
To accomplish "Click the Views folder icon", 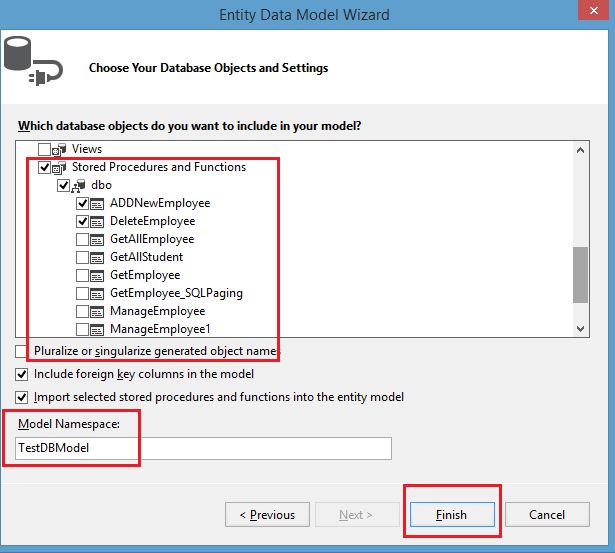I will 59,149.
